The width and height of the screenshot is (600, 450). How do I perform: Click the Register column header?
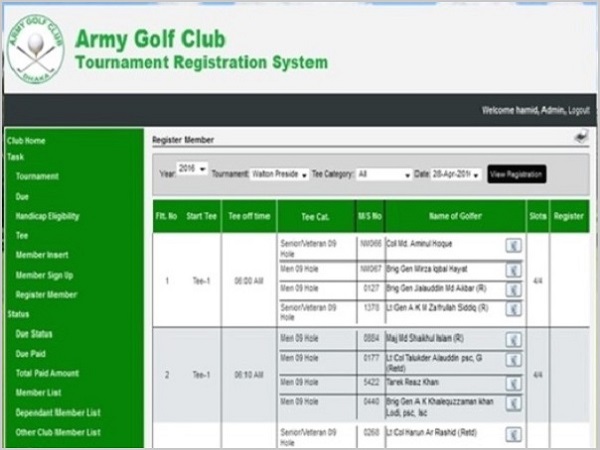click(569, 216)
